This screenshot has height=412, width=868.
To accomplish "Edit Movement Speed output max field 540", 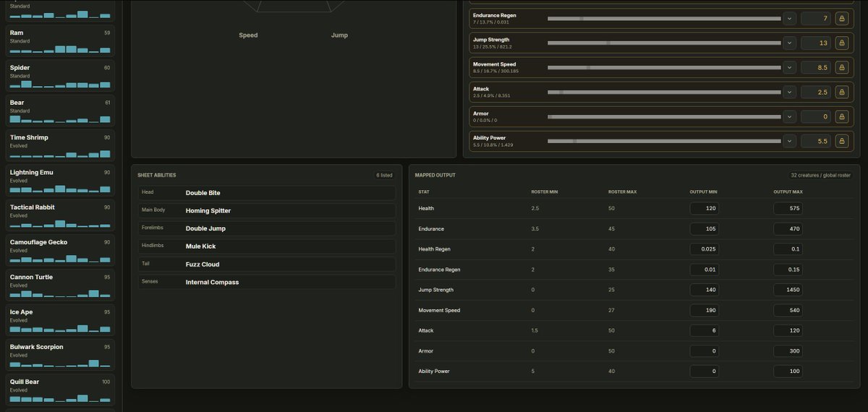I will click(x=788, y=310).
